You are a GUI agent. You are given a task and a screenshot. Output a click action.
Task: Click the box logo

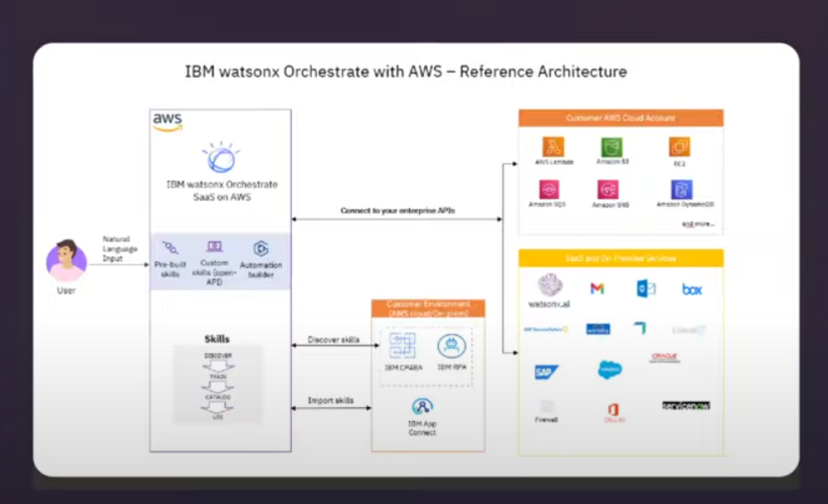(692, 289)
